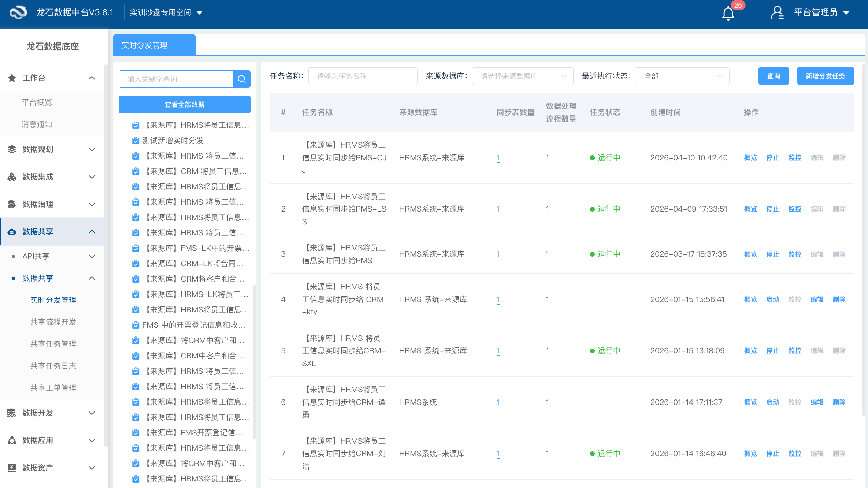Click the magnifier icon to search keywords
Screen dimensions: 868x488
[241, 79]
